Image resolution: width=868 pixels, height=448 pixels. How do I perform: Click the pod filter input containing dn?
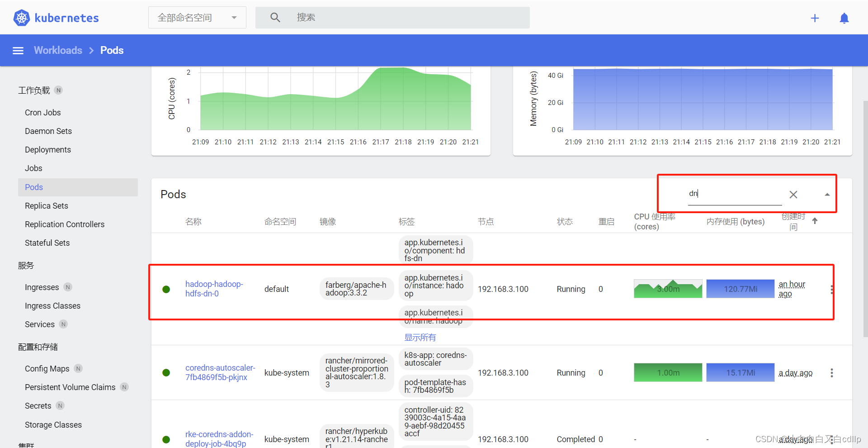[x=735, y=194]
